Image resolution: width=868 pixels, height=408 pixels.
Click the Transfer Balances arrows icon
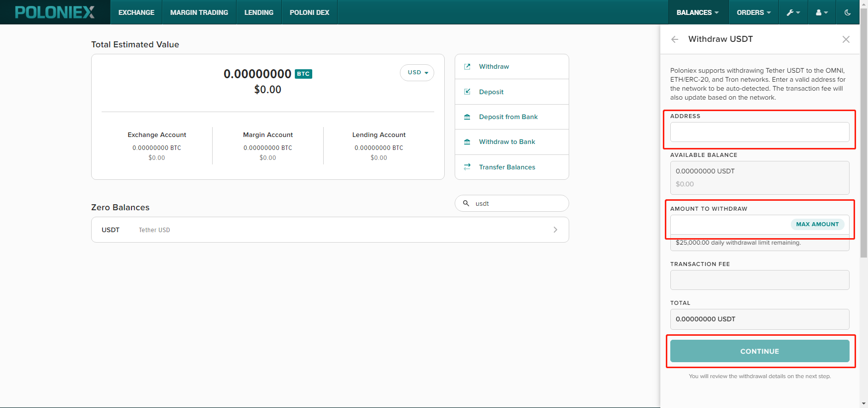point(467,167)
